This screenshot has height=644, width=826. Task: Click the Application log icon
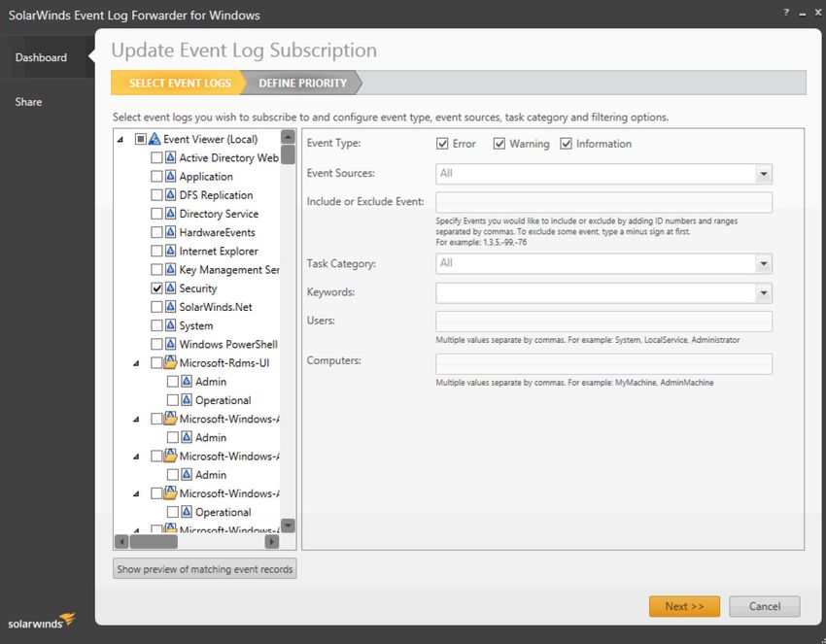click(x=171, y=177)
